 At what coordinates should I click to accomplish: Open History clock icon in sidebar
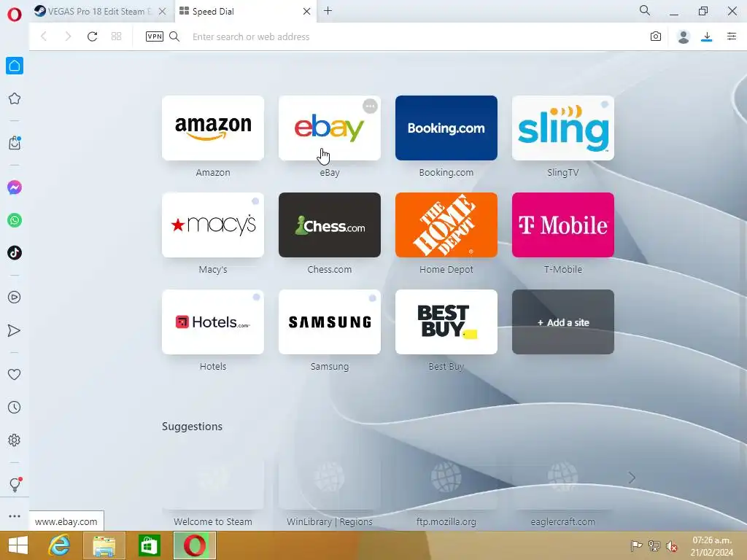click(x=15, y=407)
